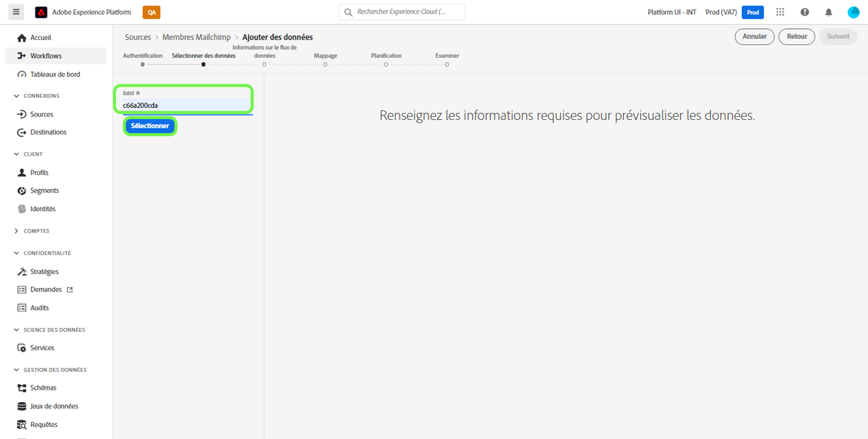Go to Destinations in sidebar
868x439 pixels.
click(48, 132)
